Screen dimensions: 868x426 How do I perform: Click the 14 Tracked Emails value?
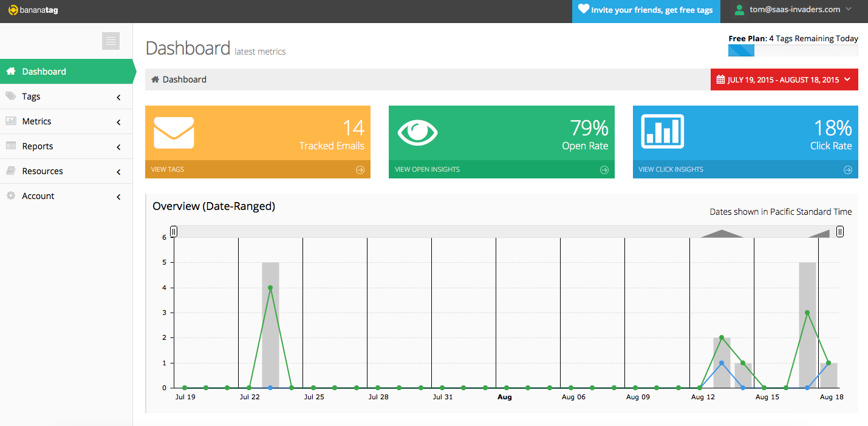353,128
